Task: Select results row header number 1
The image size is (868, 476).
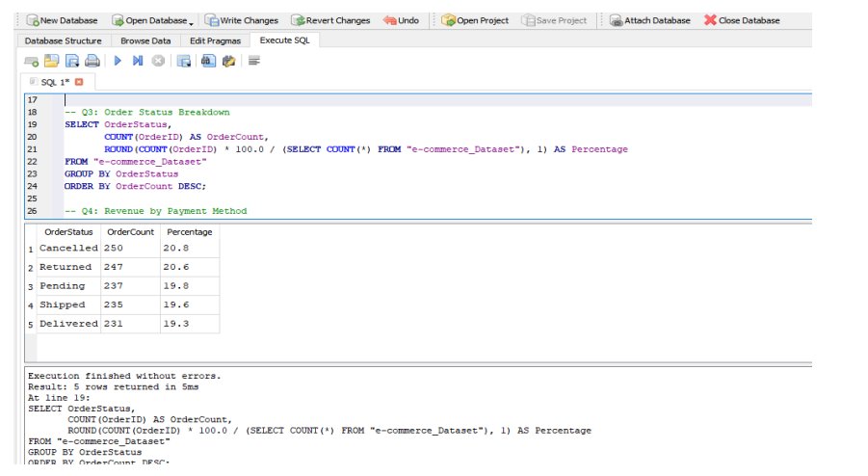Action: [31, 249]
